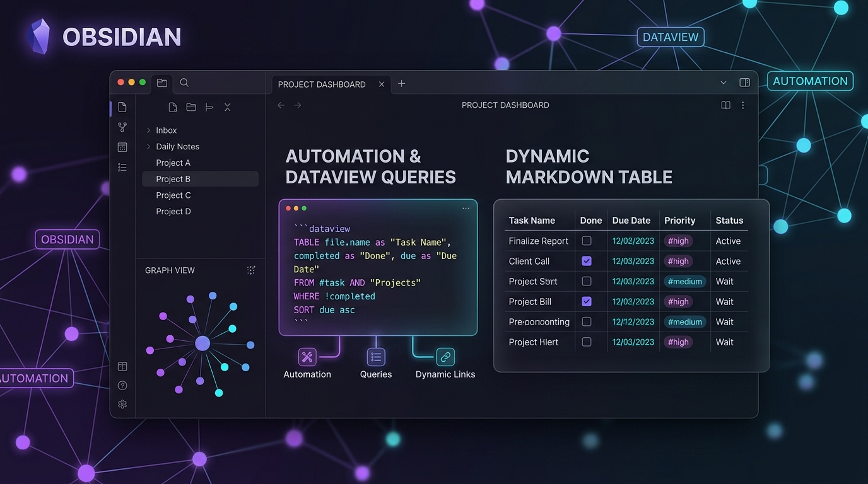868x484 pixels.
Task: Click the Active status for Client Call
Action: [x=728, y=261]
